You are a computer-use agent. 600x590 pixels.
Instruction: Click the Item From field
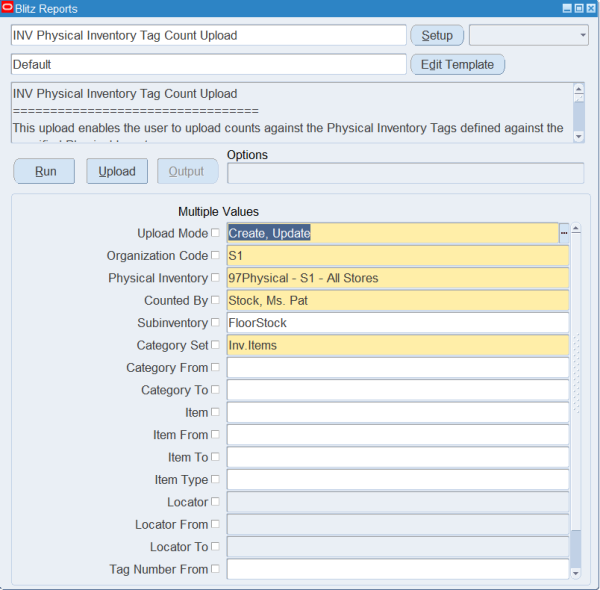pyautogui.click(x=398, y=435)
